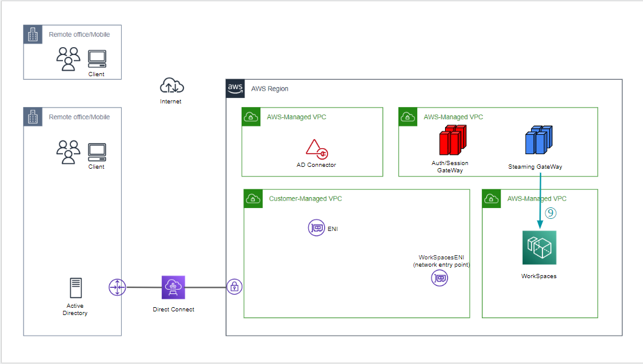This screenshot has height=364, width=643.
Task: Click the VPC cloud icon of gateway VPC
Action: tap(408, 117)
